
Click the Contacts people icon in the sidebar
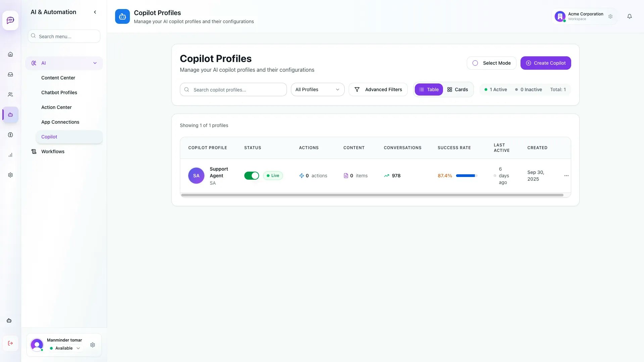coord(10,94)
